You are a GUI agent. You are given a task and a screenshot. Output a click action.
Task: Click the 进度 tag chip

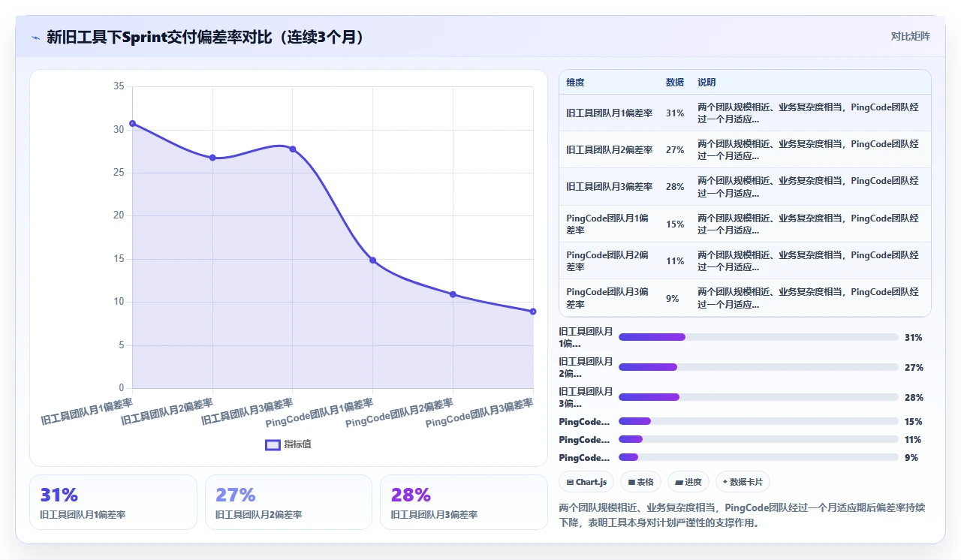click(x=688, y=482)
